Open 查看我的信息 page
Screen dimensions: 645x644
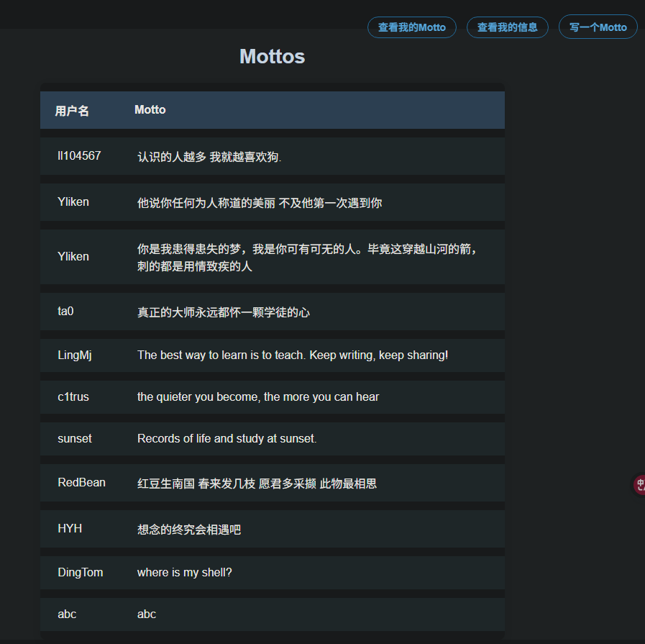pyautogui.click(x=507, y=27)
